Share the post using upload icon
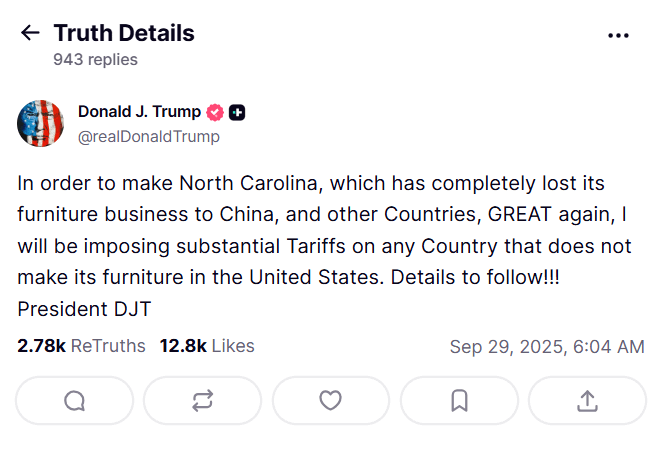This screenshot has height=449, width=663. click(587, 400)
